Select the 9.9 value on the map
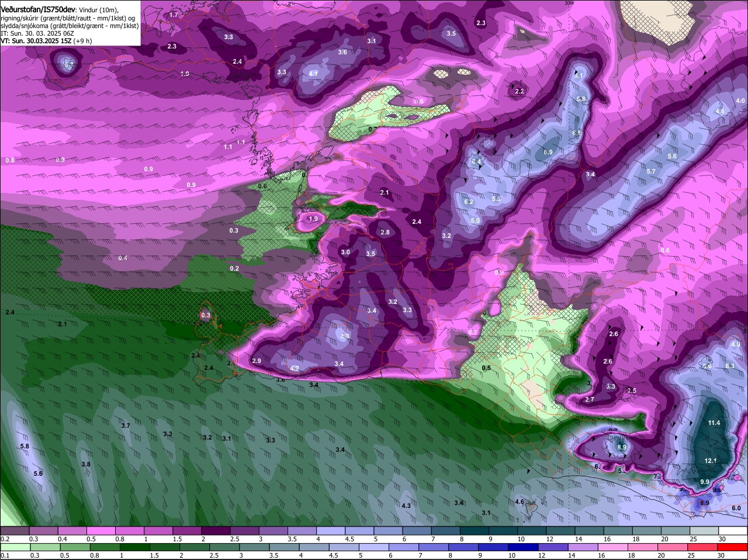Viewport: 748px width, 560px height. pos(705,482)
